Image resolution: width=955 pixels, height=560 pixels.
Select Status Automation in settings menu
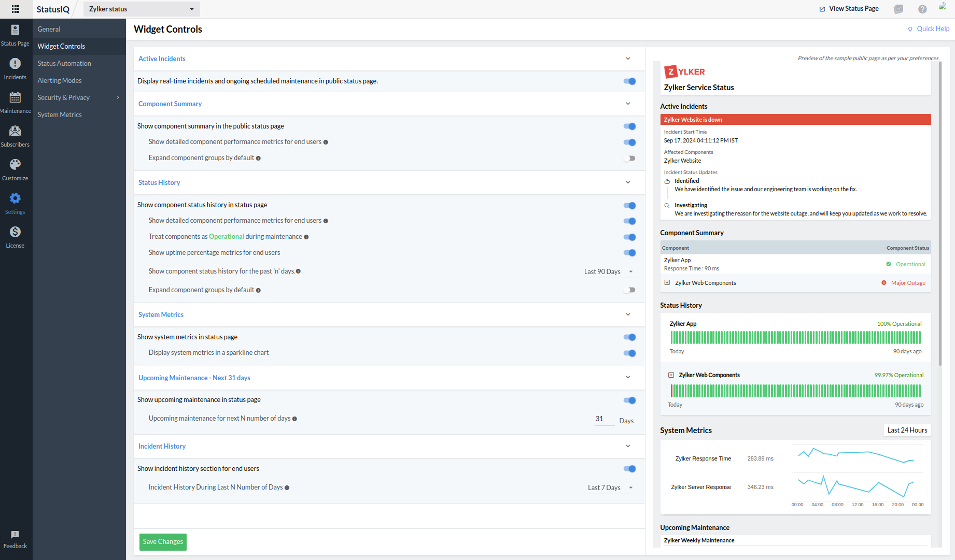64,63
